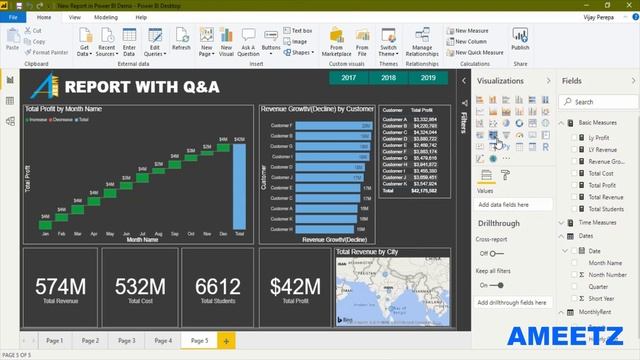Insert a table visualization
This screenshot has width=640, height=360.
click(x=519, y=147)
